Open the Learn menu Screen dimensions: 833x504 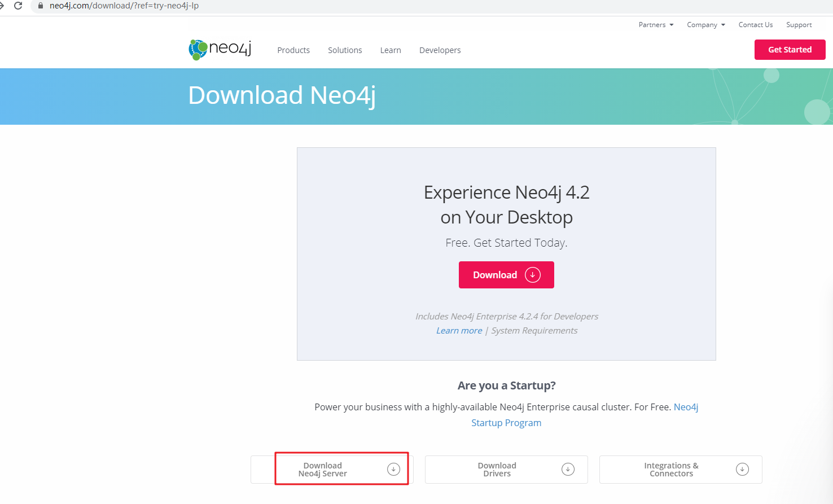[x=391, y=50]
